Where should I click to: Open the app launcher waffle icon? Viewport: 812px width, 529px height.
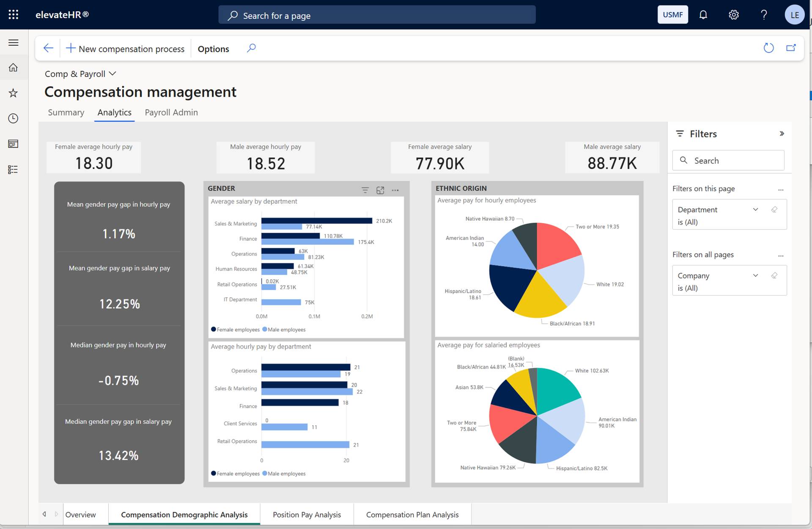(x=14, y=15)
